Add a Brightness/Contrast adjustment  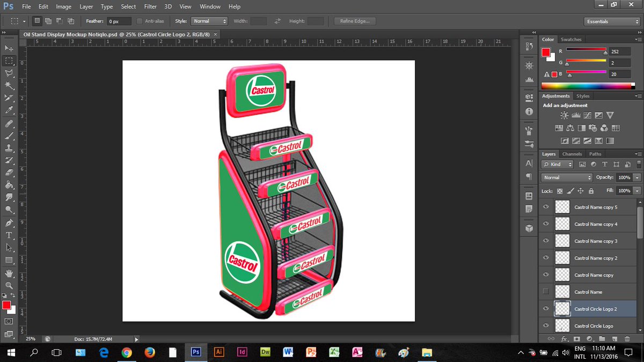(x=564, y=115)
